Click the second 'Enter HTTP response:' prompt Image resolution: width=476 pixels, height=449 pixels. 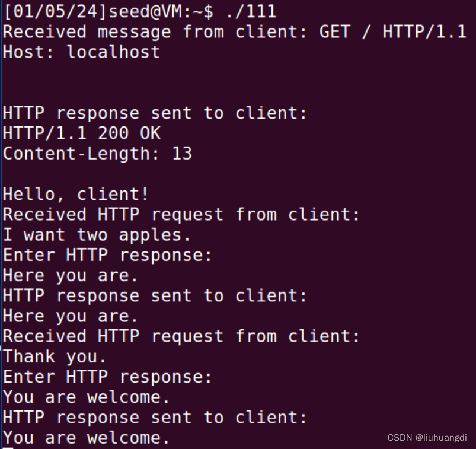tap(107, 377)
